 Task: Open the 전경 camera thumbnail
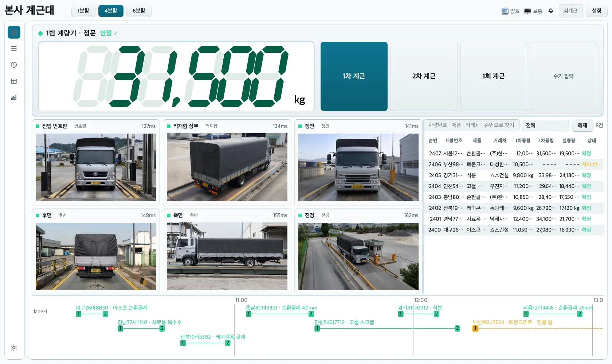tap(358, 256)
